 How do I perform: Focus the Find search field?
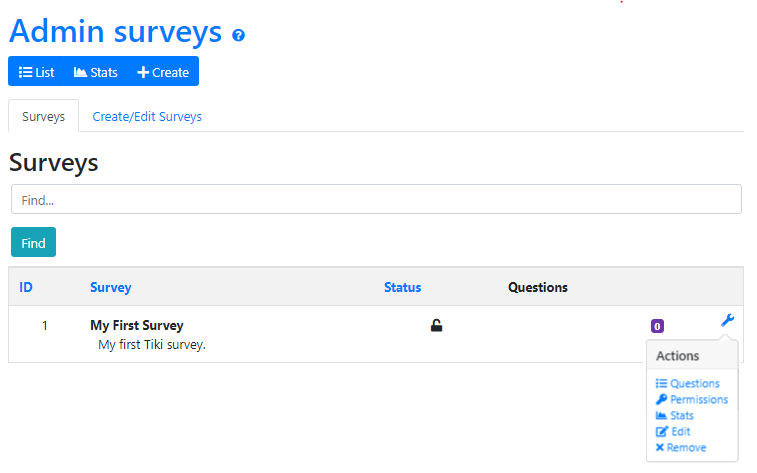[376, 199]
